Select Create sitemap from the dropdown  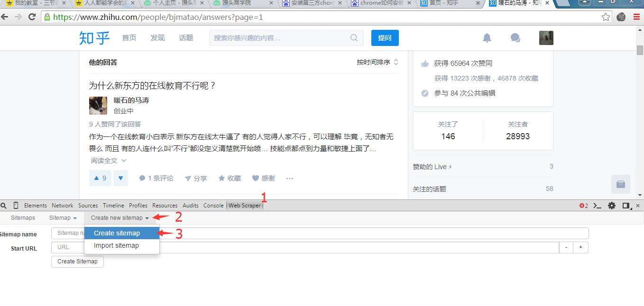[122, 233]
